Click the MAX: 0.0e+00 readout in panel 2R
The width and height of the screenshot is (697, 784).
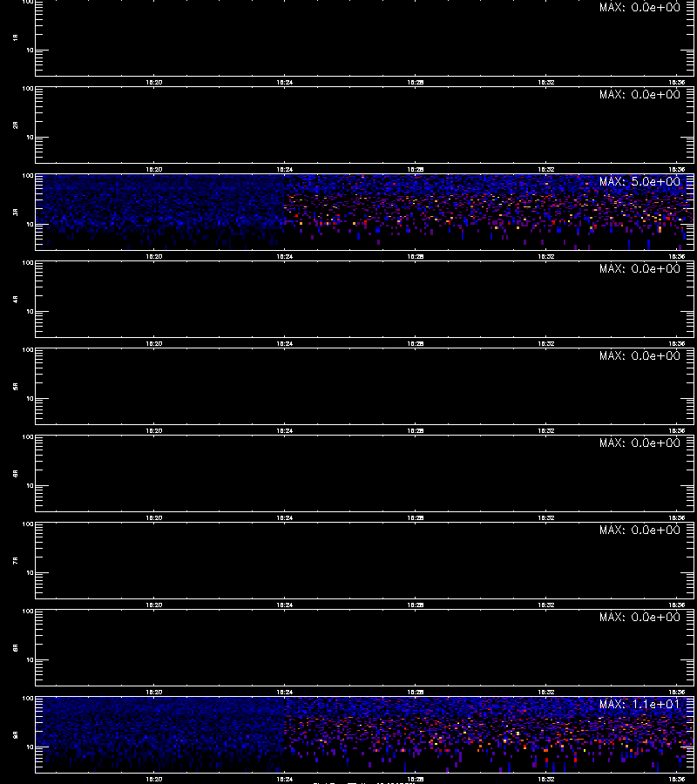[x=639, y=94]
